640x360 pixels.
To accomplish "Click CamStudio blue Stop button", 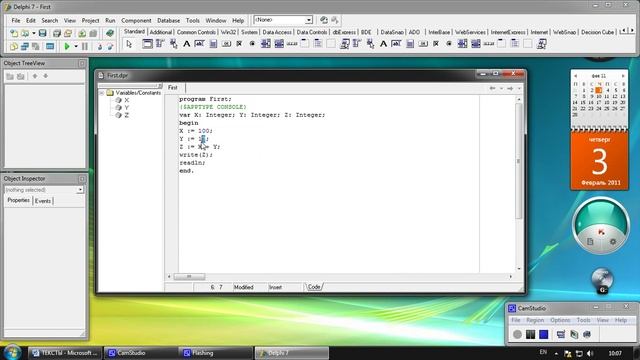I will click(543, 334).
